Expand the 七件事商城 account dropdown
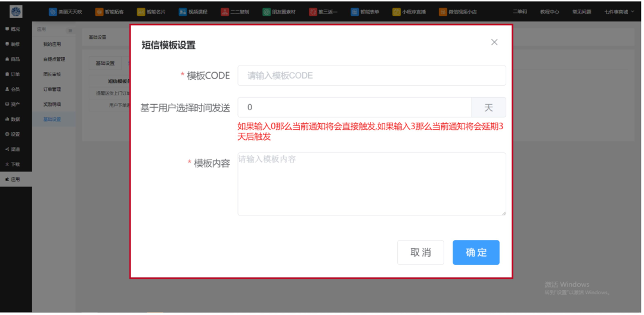This screenshot has height=315, width=644. point(620,12)
